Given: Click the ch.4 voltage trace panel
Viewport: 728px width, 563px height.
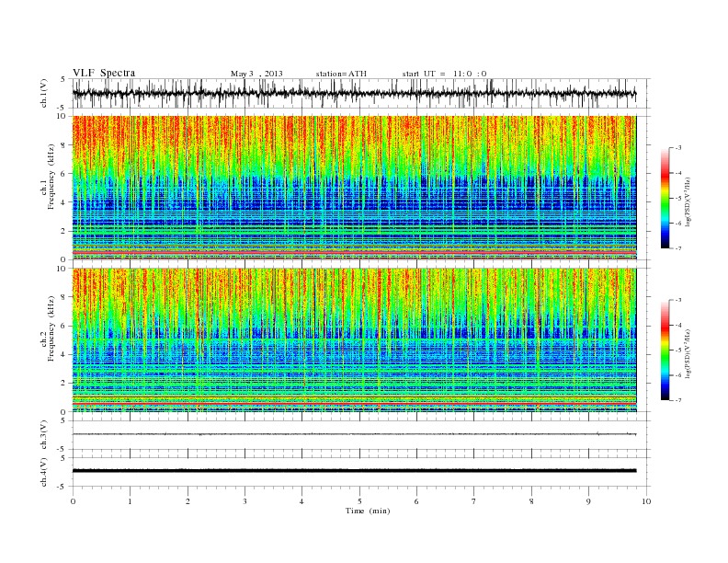Looking at the screenshot, I should click(361, 472).
